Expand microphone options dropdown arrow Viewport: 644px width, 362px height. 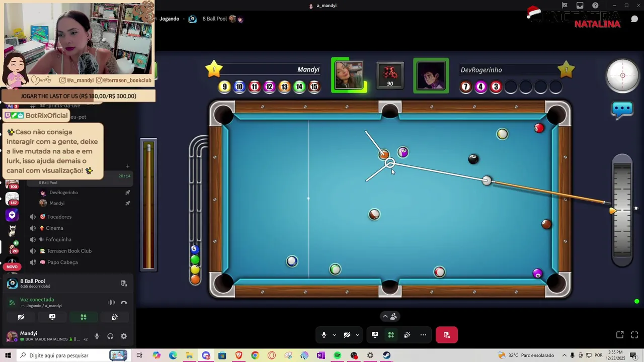334,335
